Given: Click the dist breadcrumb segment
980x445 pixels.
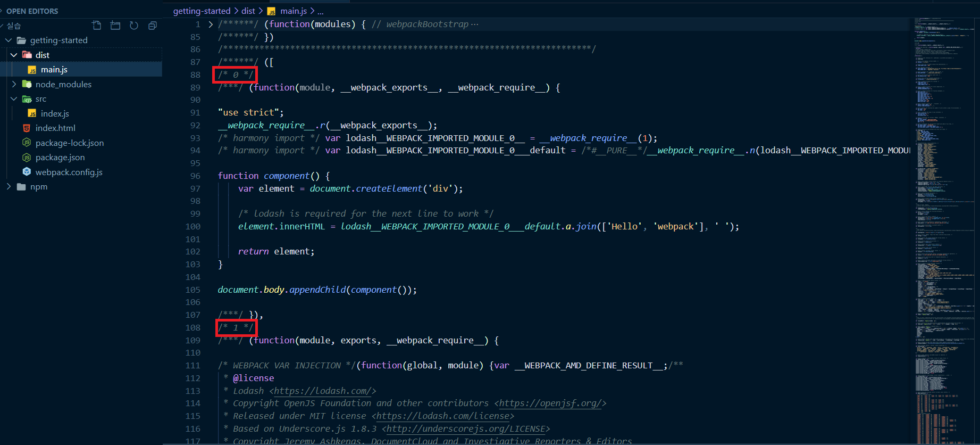Looking at the screenshot, I should tap(248, 11).
